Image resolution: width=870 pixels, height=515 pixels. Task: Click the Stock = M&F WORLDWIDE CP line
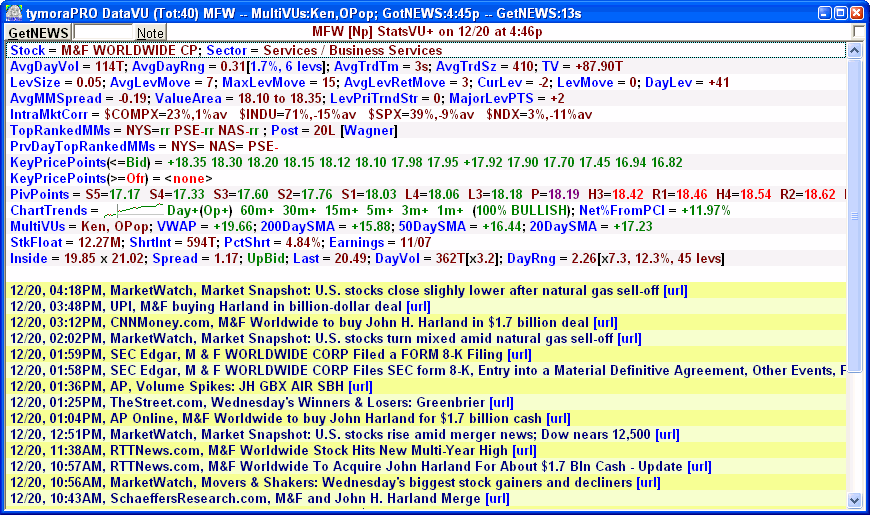pyautogui.click(x=427, y=51)
